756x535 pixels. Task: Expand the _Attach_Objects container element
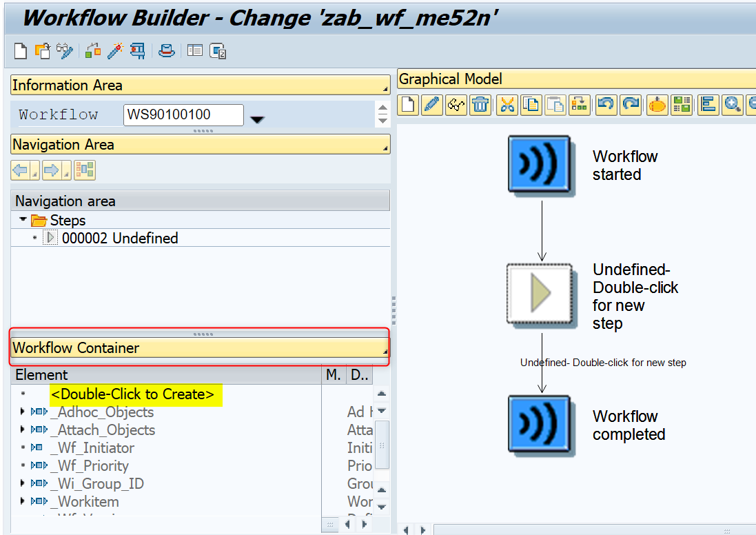click(x=22, y=430)
